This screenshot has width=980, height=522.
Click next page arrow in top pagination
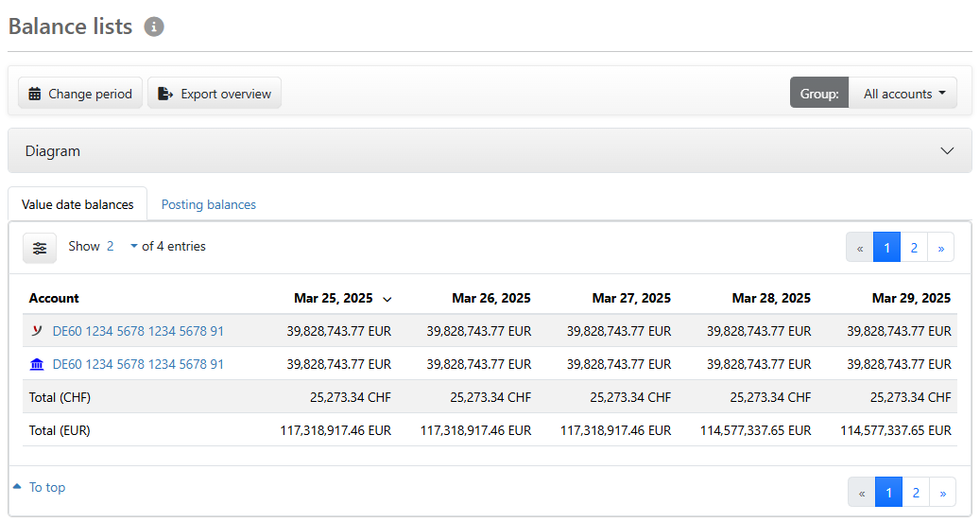940,248
